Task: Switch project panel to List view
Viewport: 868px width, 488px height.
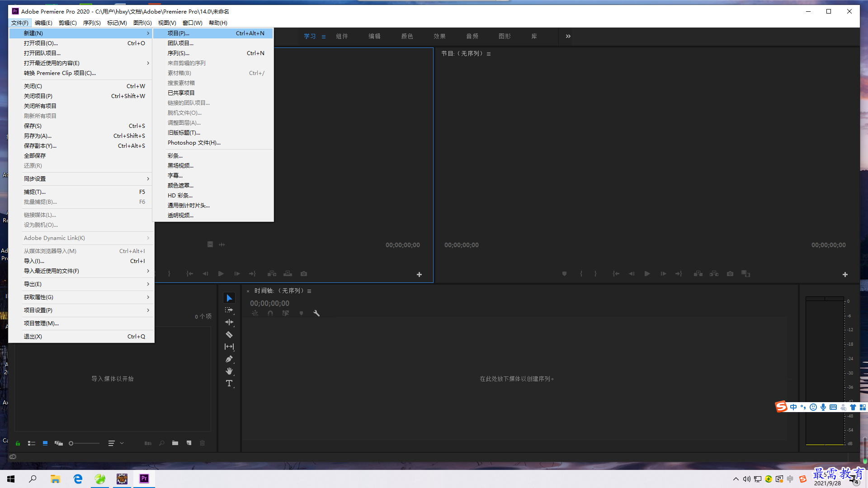Action: point(32,443)
